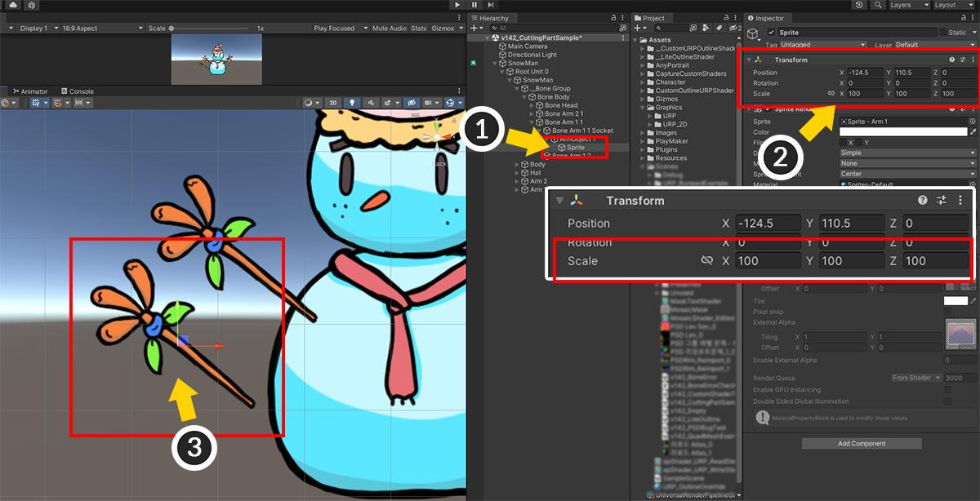
Task: Select Directional Light in Hierarchy
Action: click(x=532, y=55)
